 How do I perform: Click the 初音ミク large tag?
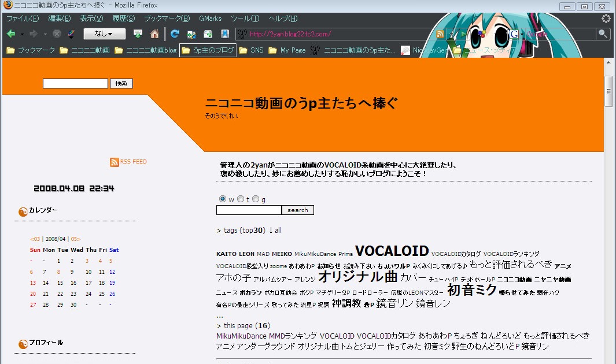(472, 290)
